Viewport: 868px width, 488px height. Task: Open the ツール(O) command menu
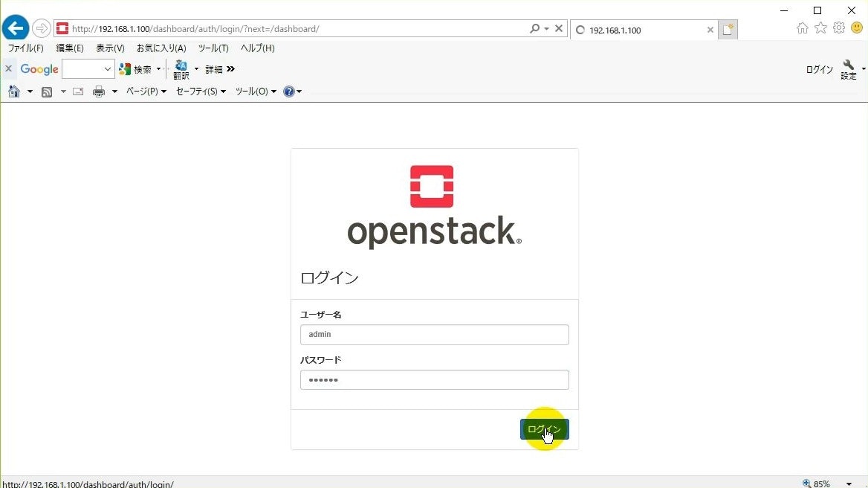pos(256,91)
